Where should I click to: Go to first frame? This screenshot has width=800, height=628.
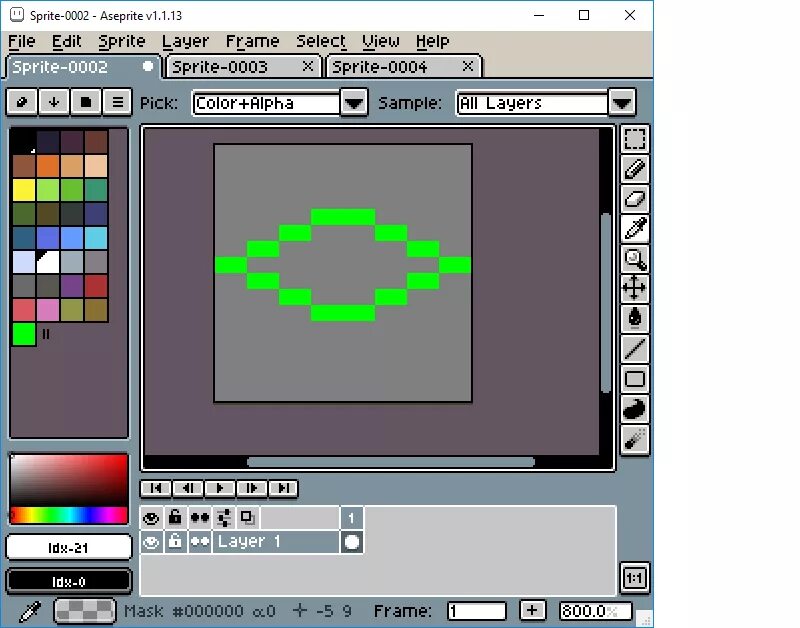[156, 488]
